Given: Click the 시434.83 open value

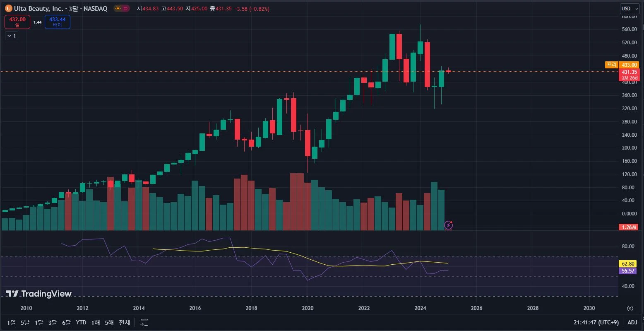Looking at the screenshot, I should (148, 9).
